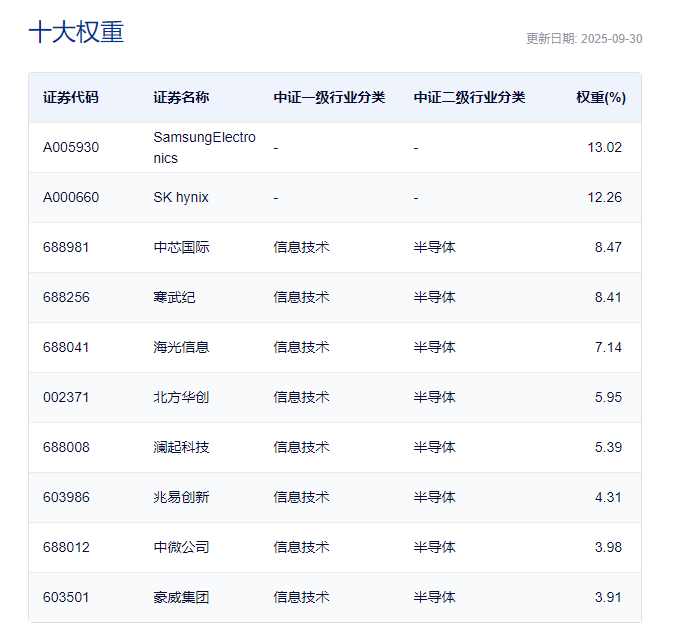Click the 十大权重 heading
The image size is (686, 630).
tap(76, 32)
